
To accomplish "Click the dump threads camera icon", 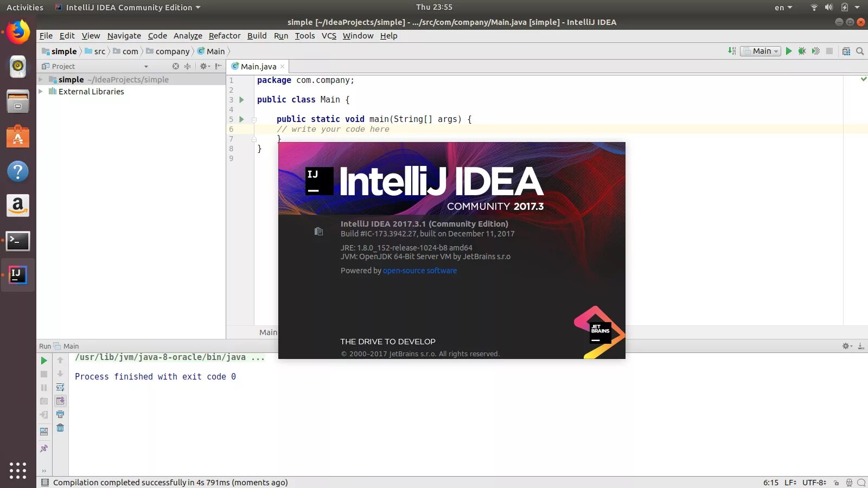I will tap(44, 401).
